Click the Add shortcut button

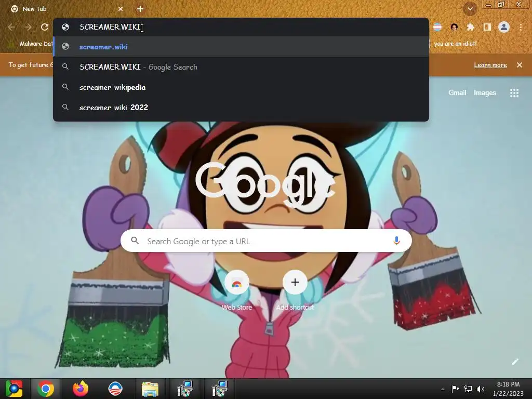click(295, 290)
